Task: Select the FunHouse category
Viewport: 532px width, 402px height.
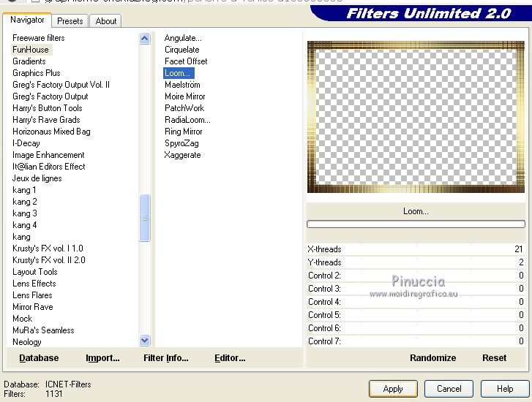Action: (31, 50)
